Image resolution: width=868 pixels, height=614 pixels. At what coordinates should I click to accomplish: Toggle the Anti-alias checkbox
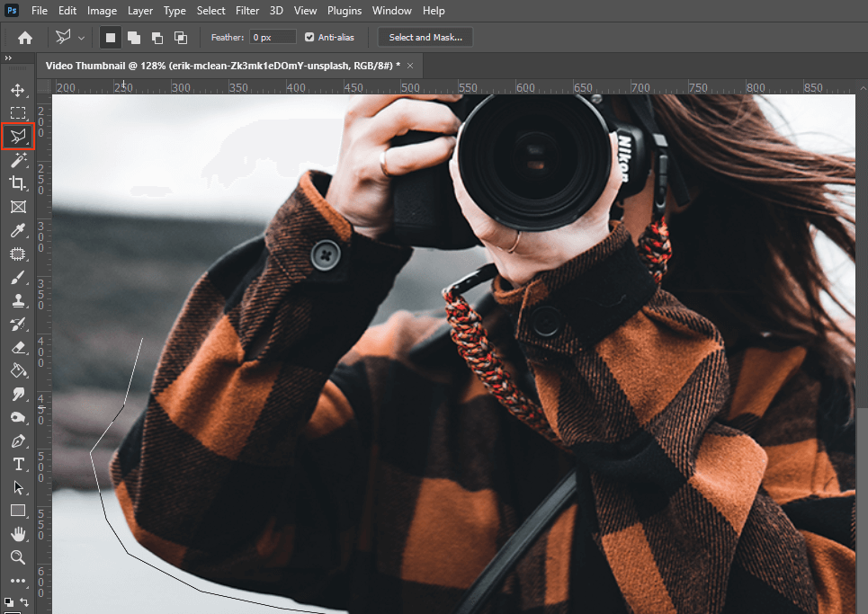pyautogui.click(x=309, y=37)
